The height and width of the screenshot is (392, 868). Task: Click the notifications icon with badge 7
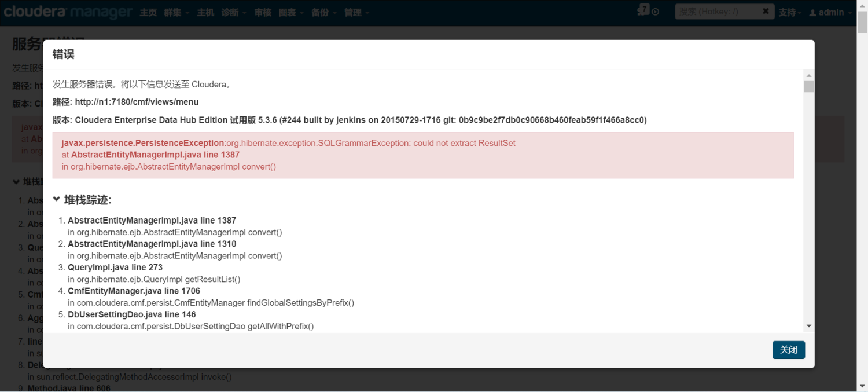[643, 10]
